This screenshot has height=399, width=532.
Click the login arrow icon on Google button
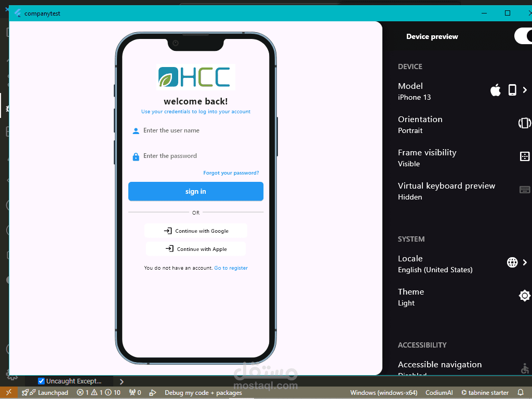(x=168, y=231)
